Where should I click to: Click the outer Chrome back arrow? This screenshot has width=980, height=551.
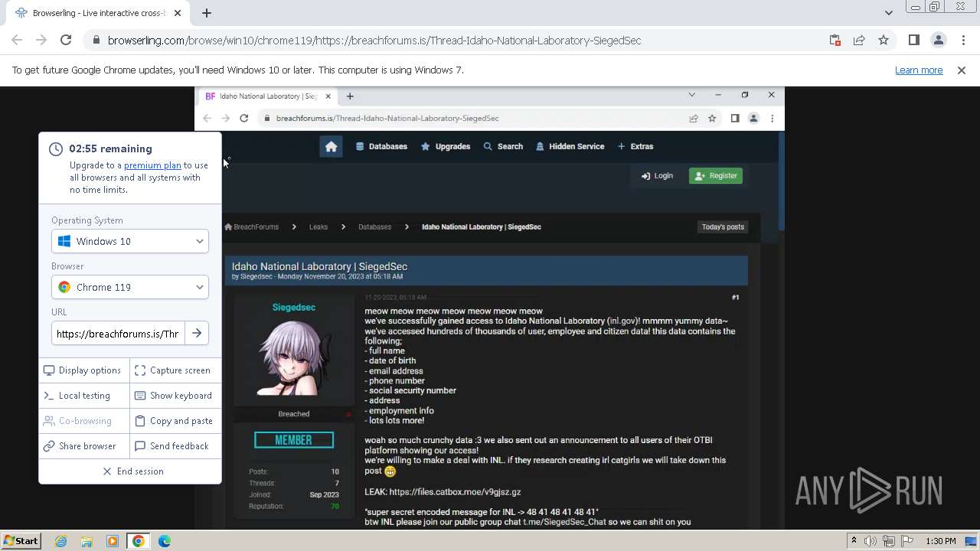point(17,41)
